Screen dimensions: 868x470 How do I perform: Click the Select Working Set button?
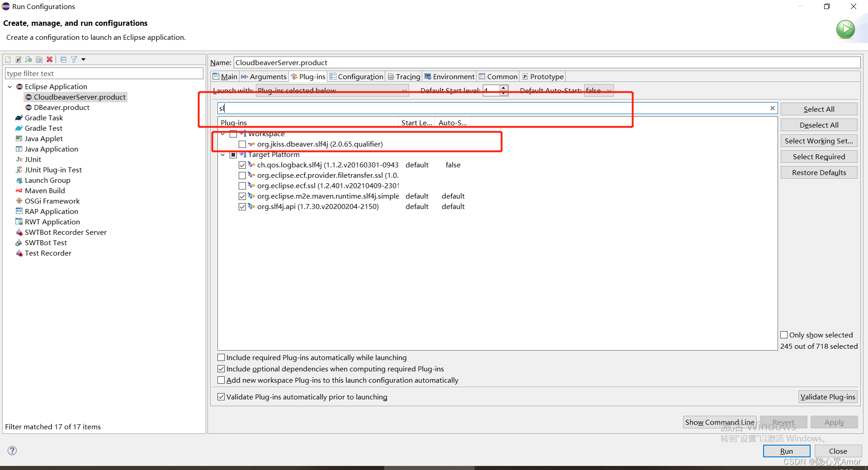pos(819,141)
